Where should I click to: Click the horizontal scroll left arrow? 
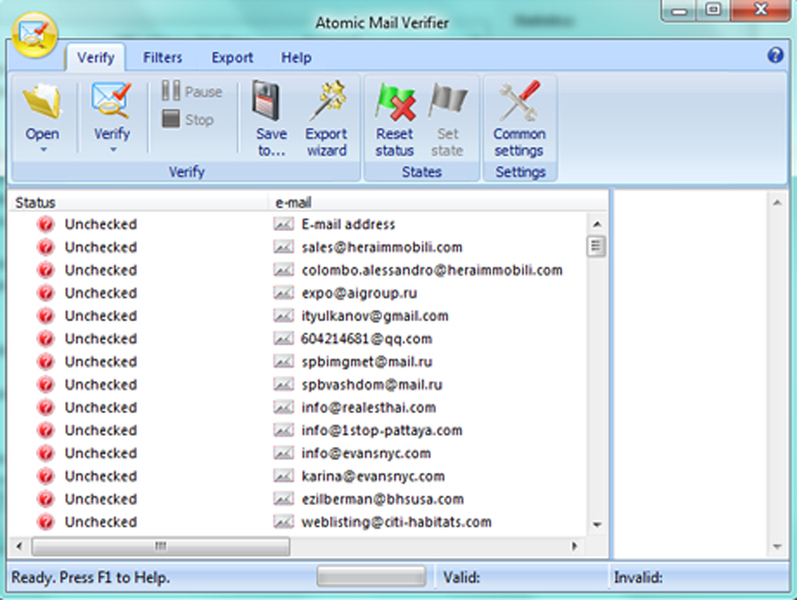coord(19,546)
